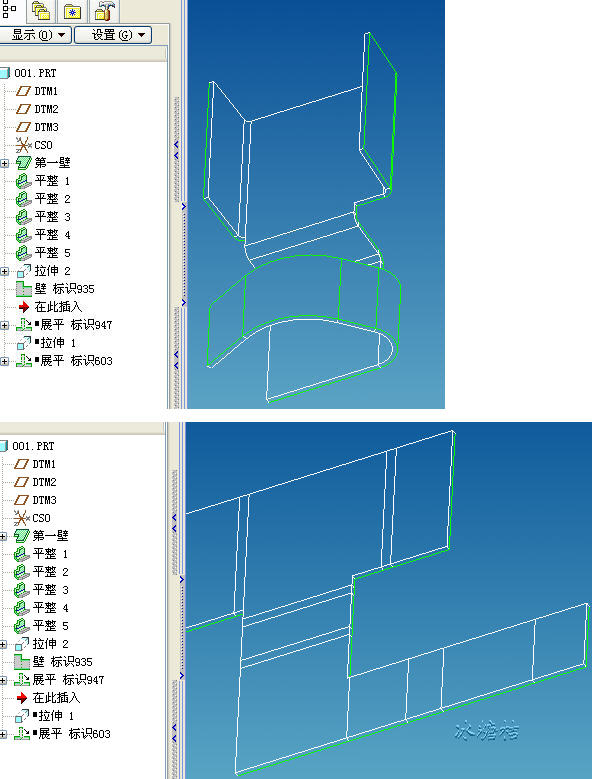
Task: Open the 显示(O) dropdown menu
Action: 35,35
